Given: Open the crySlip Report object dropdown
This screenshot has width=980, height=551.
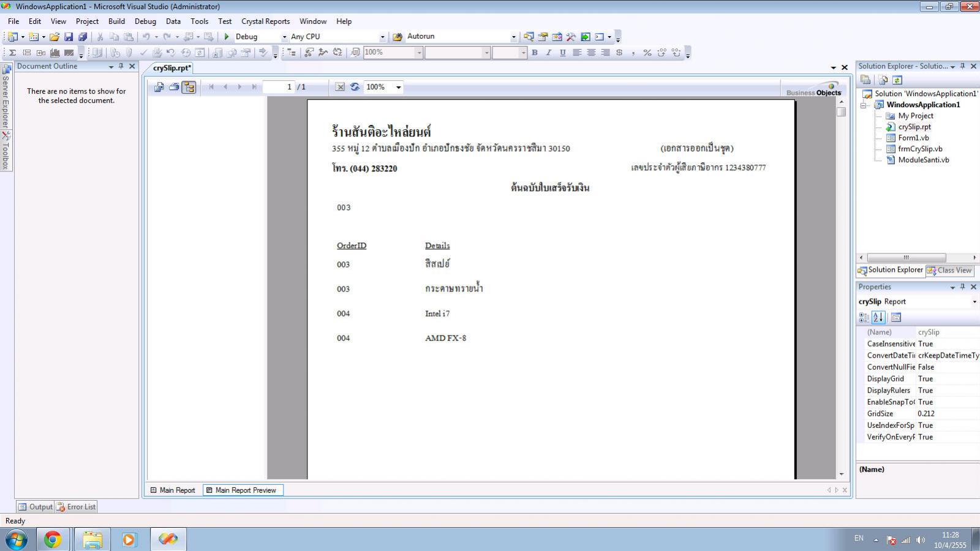Looking at the screenshot, I should (974, 302).
